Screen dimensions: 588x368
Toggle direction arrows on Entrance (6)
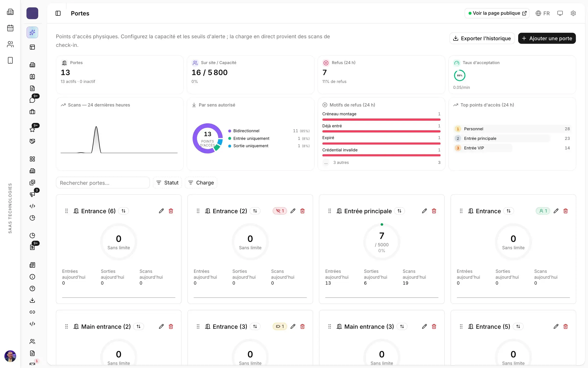point(123,211)
